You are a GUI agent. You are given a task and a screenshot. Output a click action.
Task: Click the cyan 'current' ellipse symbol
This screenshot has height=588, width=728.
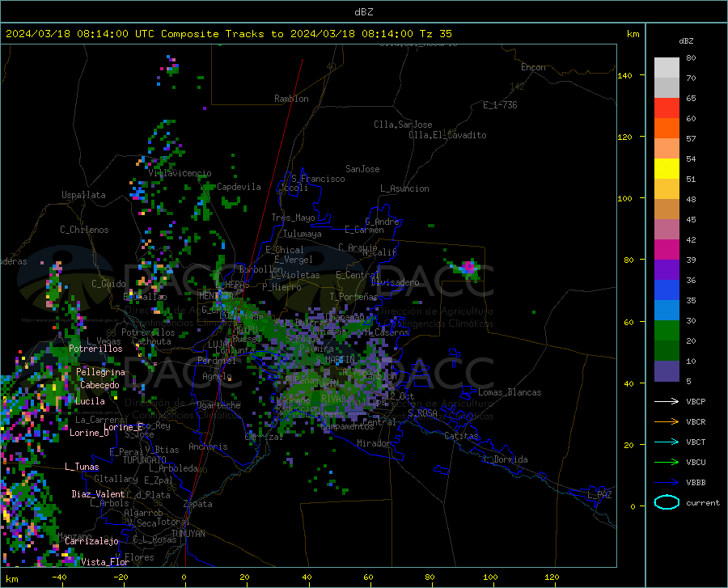click(667, 502)
